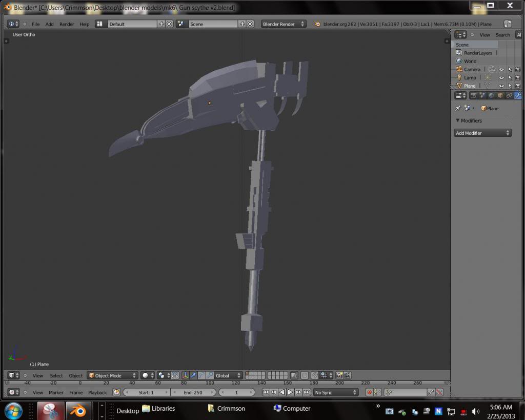
Task: Disable rendering for the Plane object
Action: pos(518,86)
